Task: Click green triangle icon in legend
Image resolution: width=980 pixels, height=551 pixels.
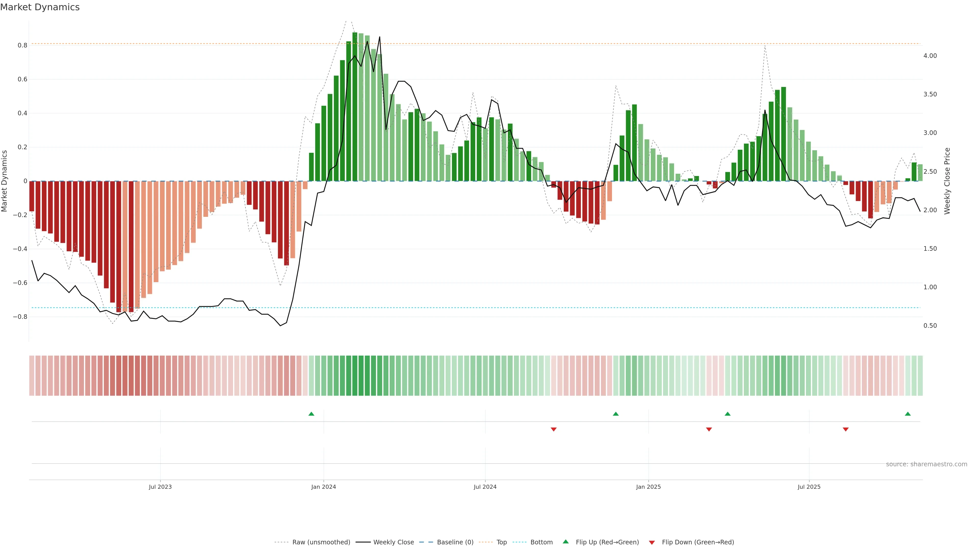Action: (566, 542)
